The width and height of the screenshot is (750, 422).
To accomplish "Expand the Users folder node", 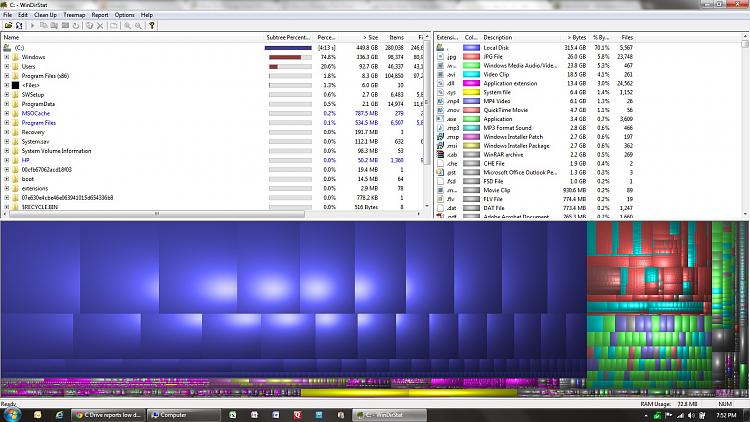I will [x=7, y=67].
